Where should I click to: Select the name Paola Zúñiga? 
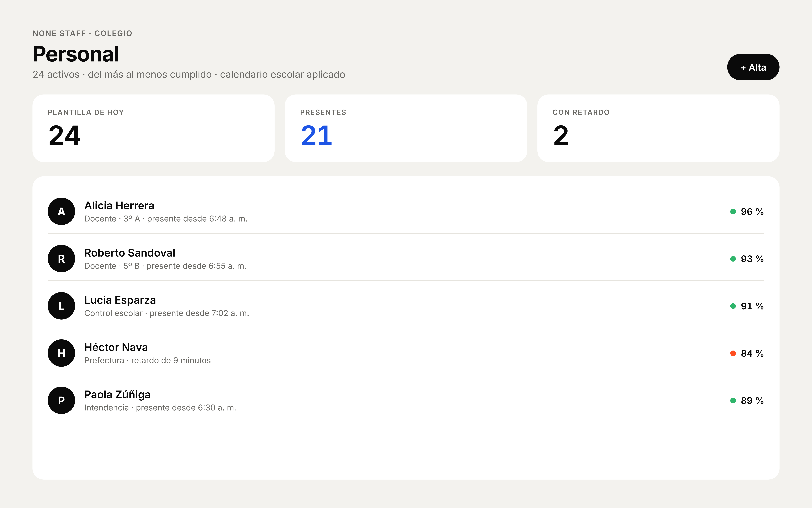117,394
